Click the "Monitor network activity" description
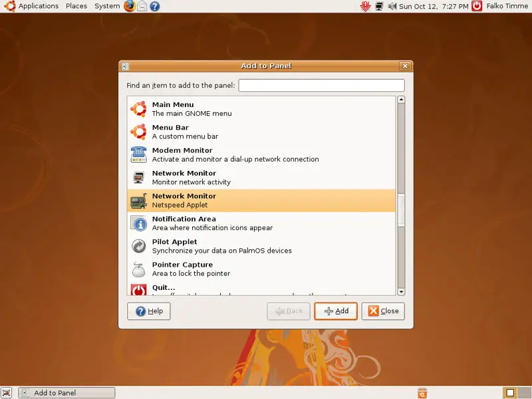 [x=191, y=182]
